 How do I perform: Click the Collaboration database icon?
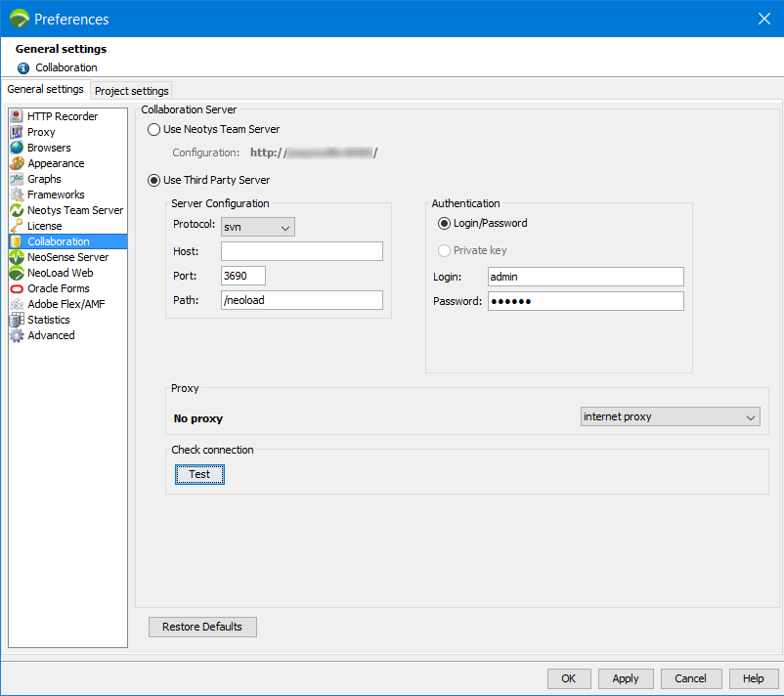(x=17, y=241)
